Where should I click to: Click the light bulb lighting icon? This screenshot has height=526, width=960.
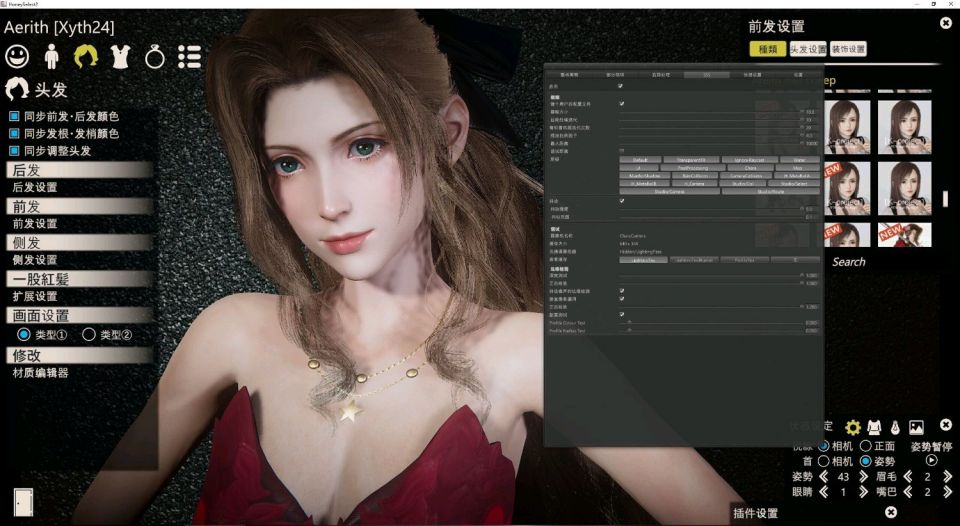pyautogui.click(x=894, y=427)
